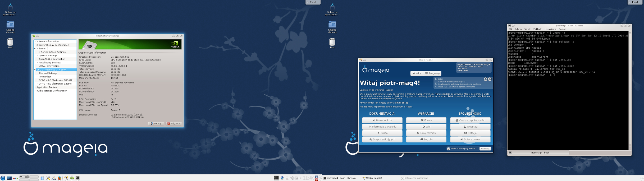The height and width of the screenshot is (181, 644).
Task: Click the Nowe funkcje button
Action: pos(382,120)
